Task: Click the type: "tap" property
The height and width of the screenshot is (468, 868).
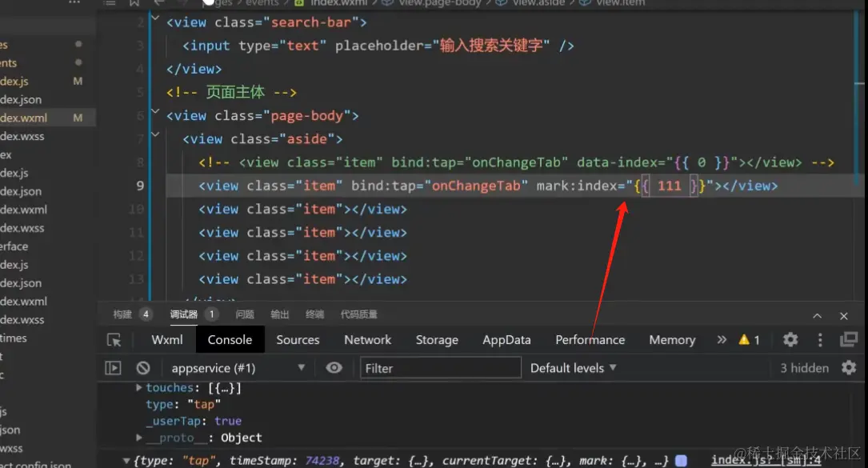Action: 183,404
